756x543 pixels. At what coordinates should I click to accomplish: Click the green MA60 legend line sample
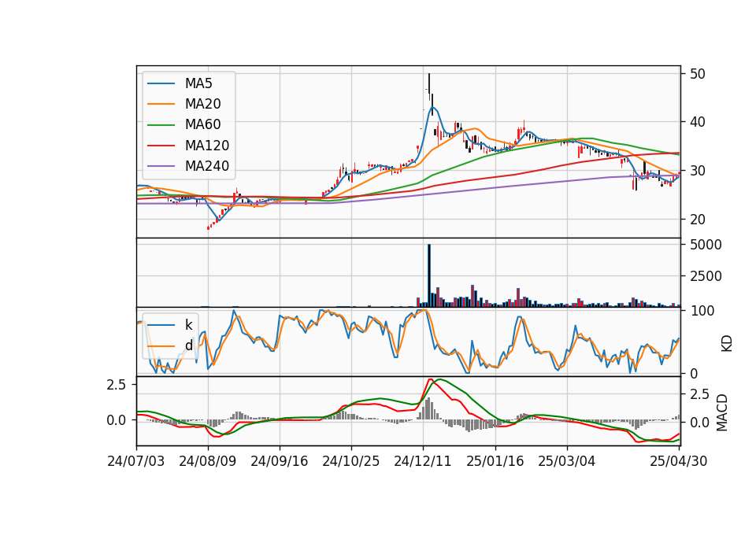(161, 125)
